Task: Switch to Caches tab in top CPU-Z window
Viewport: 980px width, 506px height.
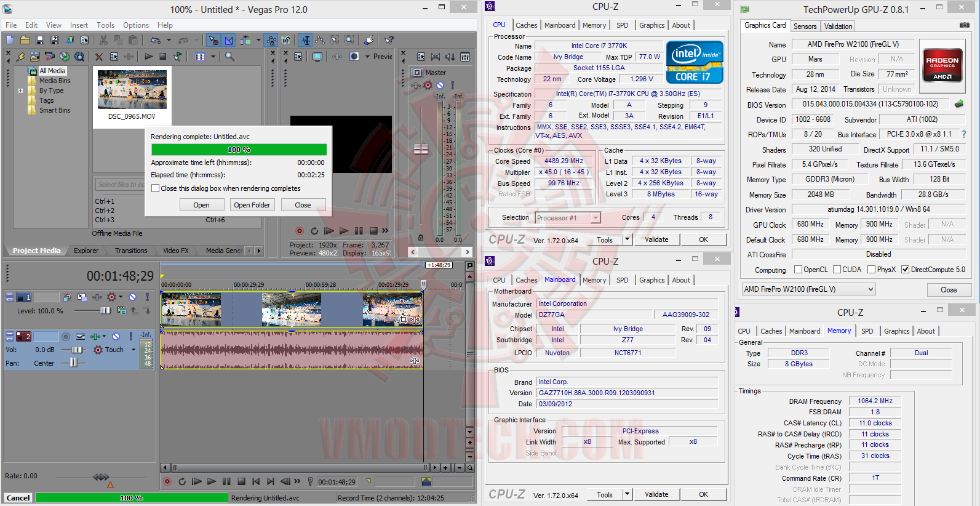Action: pos(526,25)
